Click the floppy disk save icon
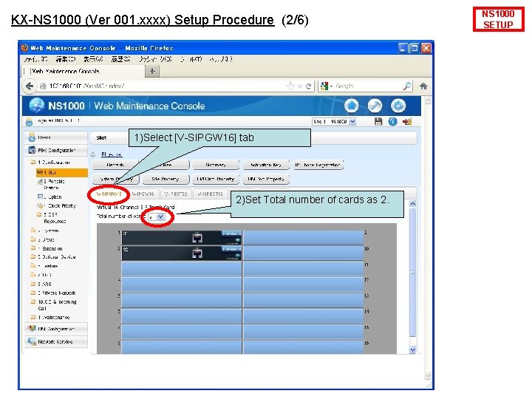 click(x=378, y=121)
